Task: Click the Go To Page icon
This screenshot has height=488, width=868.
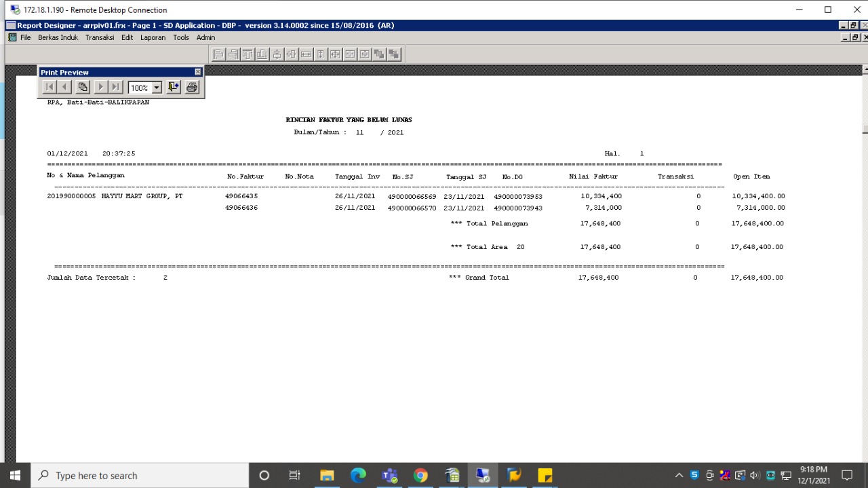Action: click(x=83, y=87)
